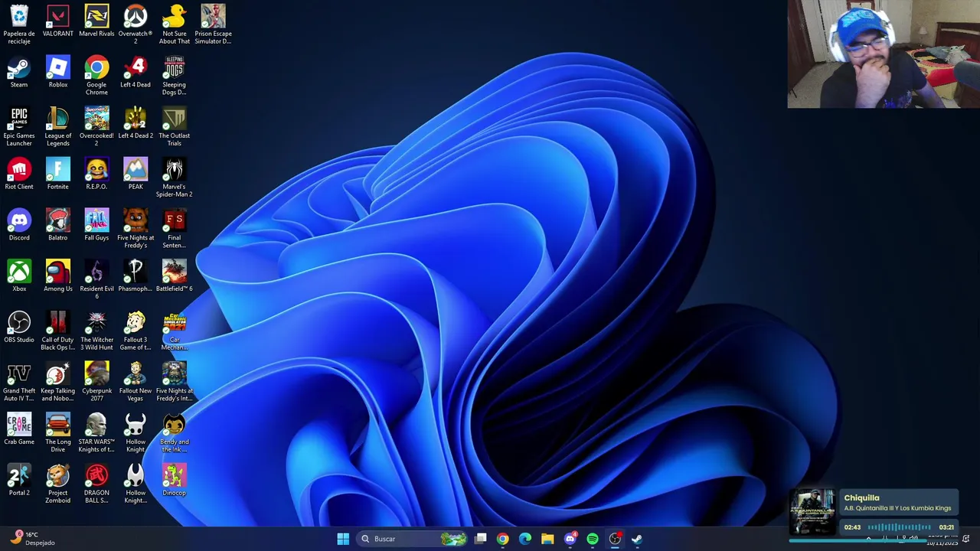This screenshot has height=551, width=980.
Task: Select The Outlast Trials icon
Action: pos(175,126)
